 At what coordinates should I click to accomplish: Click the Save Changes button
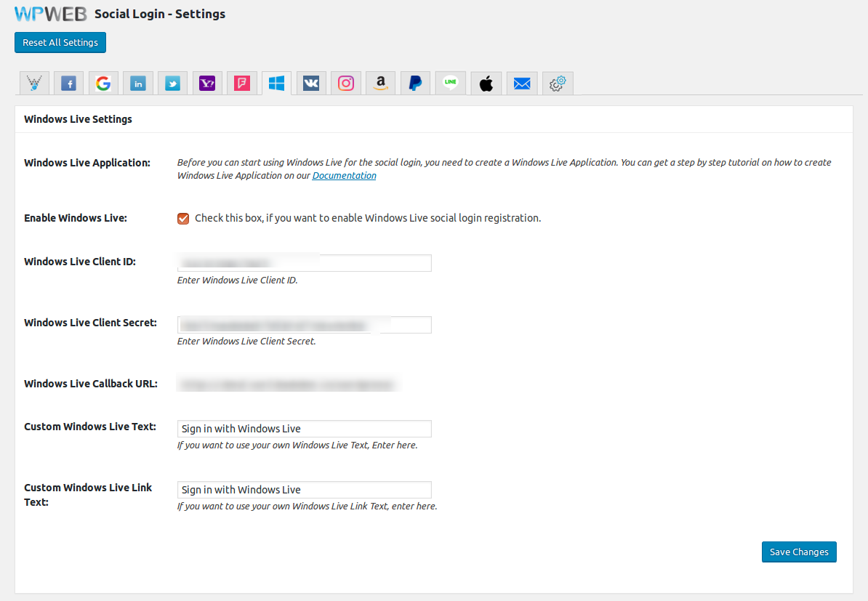[x=799, y=552]
